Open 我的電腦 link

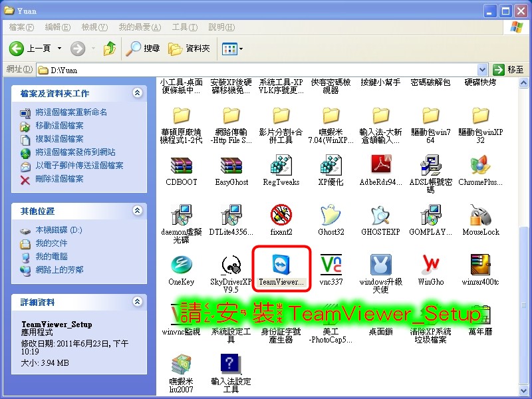(x=52, y=257)
